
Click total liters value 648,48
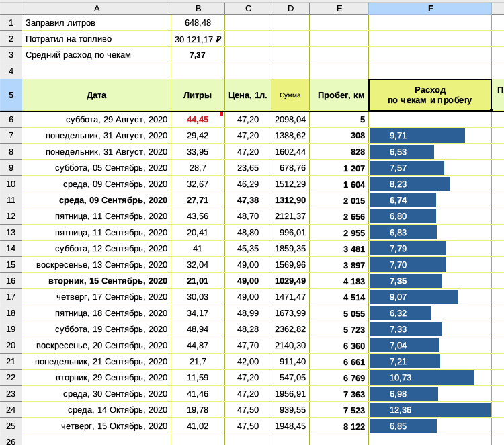(198, 23)
